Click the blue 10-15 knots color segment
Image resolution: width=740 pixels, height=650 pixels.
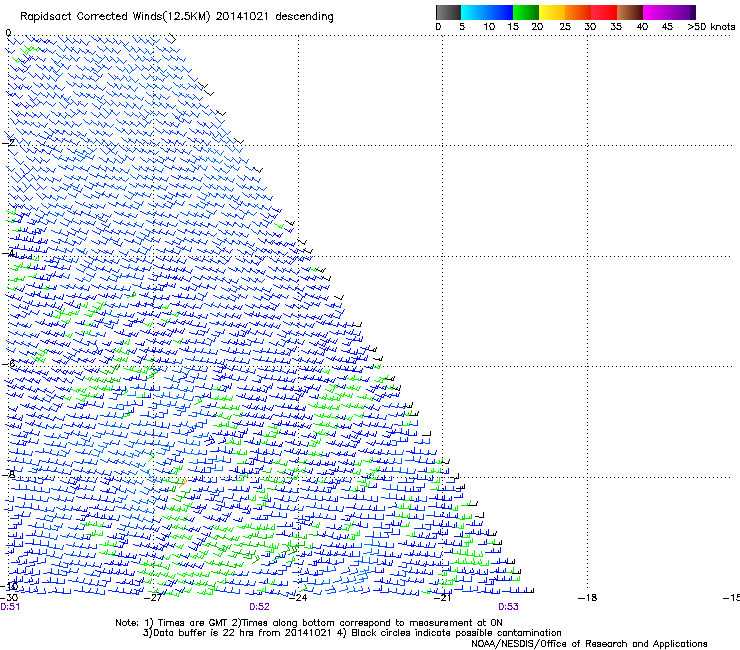click(x=500, y=12)
